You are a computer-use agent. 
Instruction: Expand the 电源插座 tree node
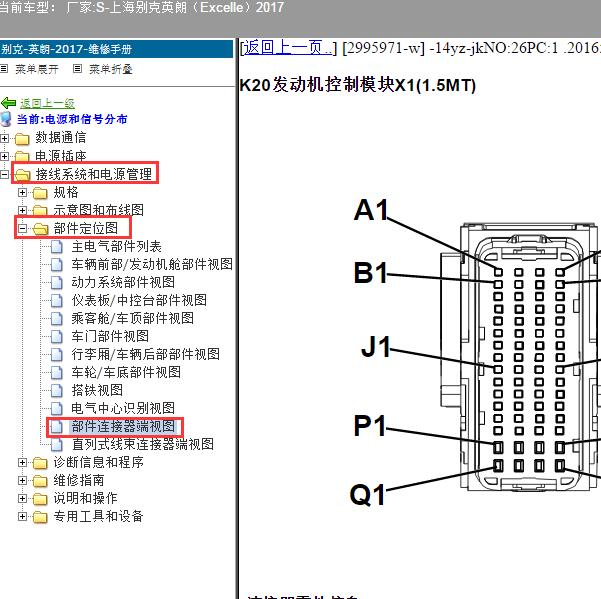4,156
